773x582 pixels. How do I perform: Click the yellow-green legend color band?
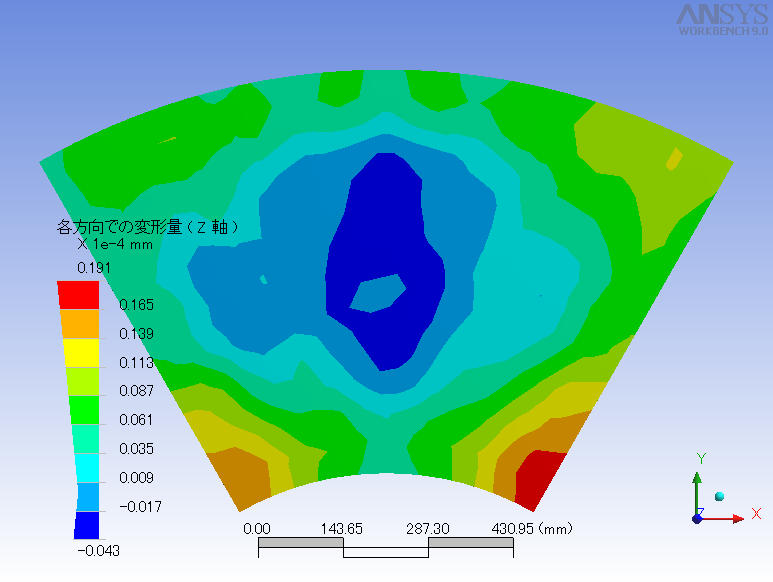[x=83, y=381]
